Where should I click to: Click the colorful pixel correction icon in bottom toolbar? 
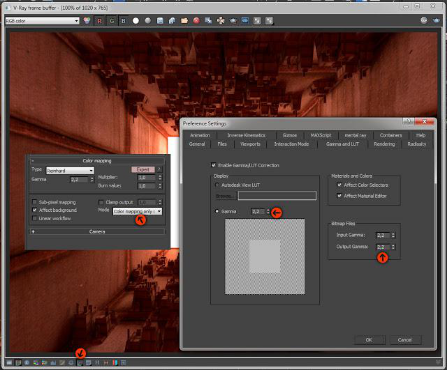click(36, 362)
